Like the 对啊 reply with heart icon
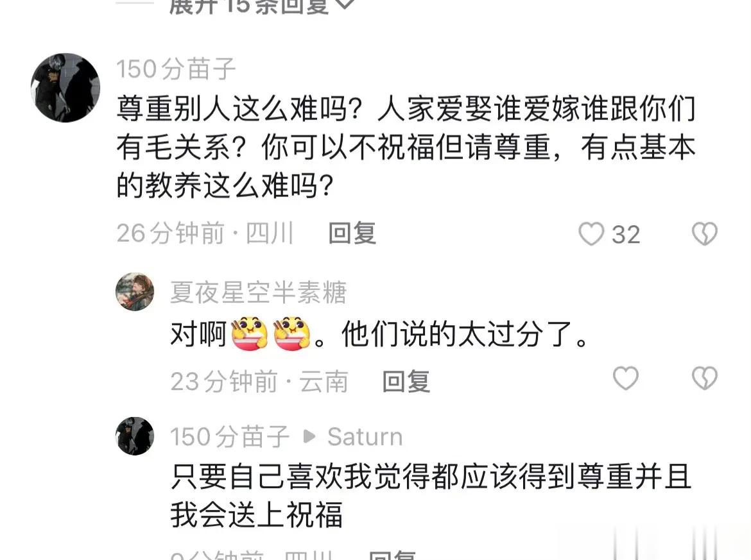 pos(626,378)
